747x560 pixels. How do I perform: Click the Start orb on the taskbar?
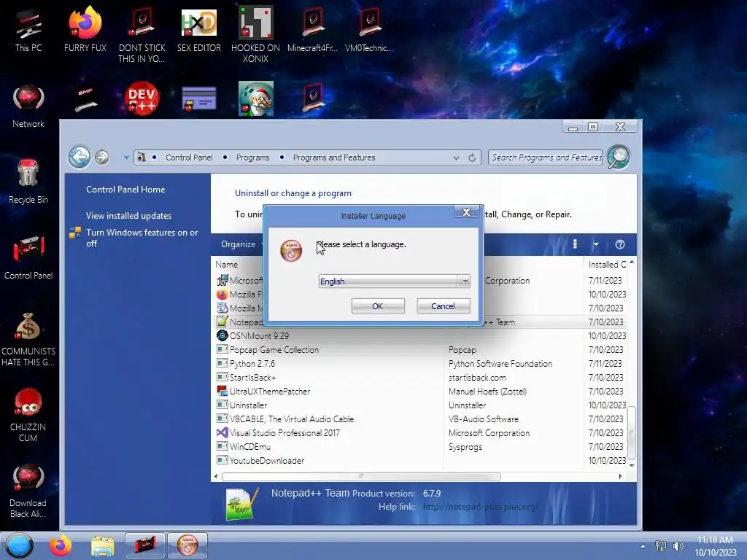[19, 545]
